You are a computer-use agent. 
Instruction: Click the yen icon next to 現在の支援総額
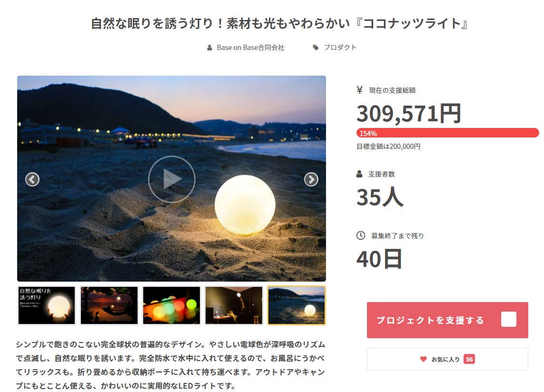click(x=359, y=90)
